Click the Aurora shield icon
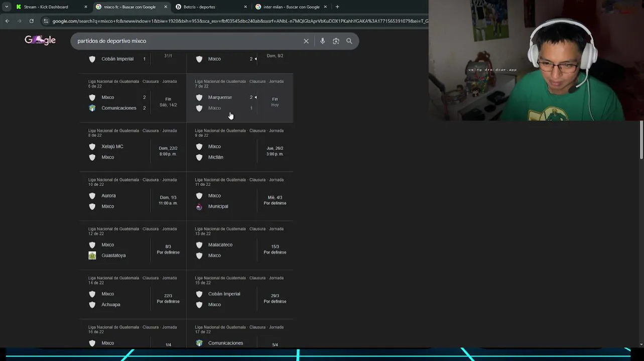The image size is (644, 361). [x=92, y=196]
